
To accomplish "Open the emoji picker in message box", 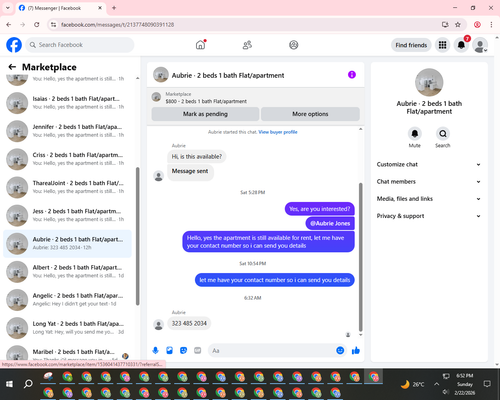I will [x=340, y=350].
